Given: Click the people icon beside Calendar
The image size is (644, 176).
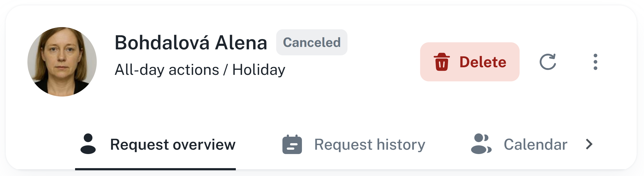Looking at the screenshot, I should tap(481, 144).
